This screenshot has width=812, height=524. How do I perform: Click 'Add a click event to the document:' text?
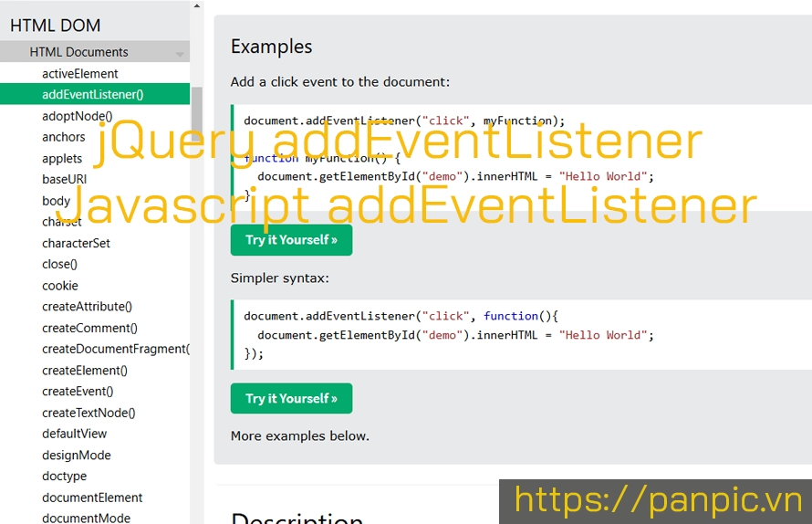pyautogui.click(x=340, y=82)
